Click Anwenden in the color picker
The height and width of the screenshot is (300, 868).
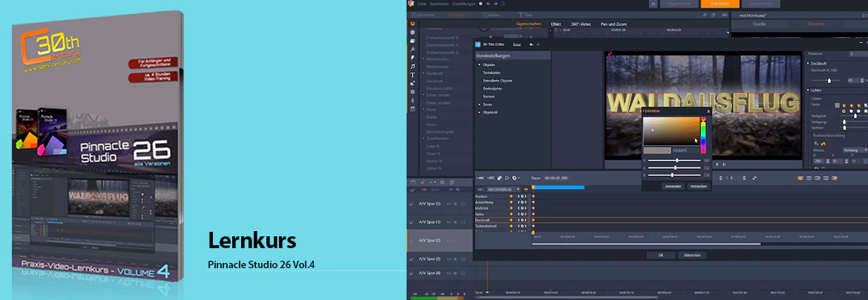(673, 186)
